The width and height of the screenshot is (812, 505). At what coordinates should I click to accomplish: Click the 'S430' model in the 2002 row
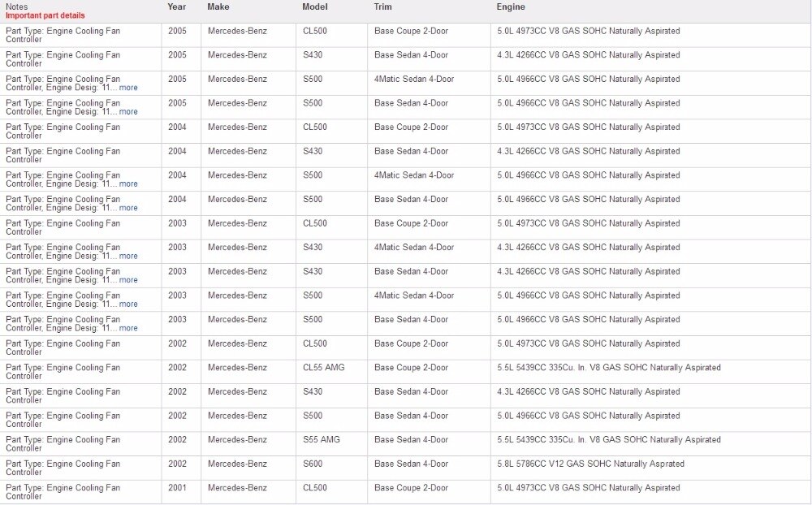pos(313,391)
